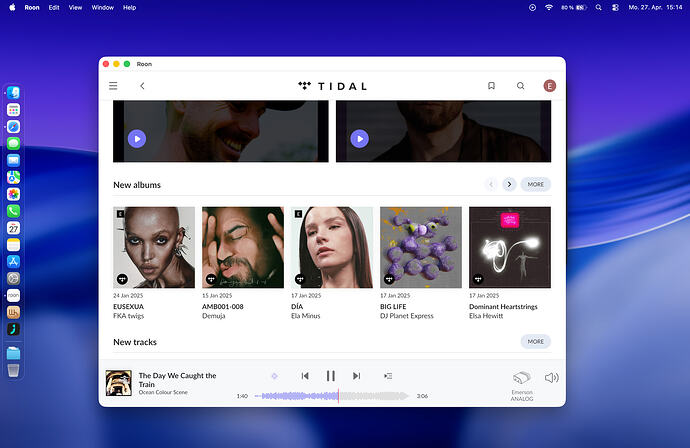This screenshot has width=690, height=448.
Task: Click TIDAL badge on DÍA cover
Action: (x=300, y=279)
